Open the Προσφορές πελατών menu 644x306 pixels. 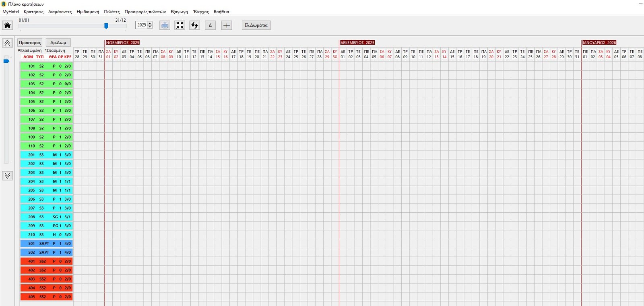(145, 12)
